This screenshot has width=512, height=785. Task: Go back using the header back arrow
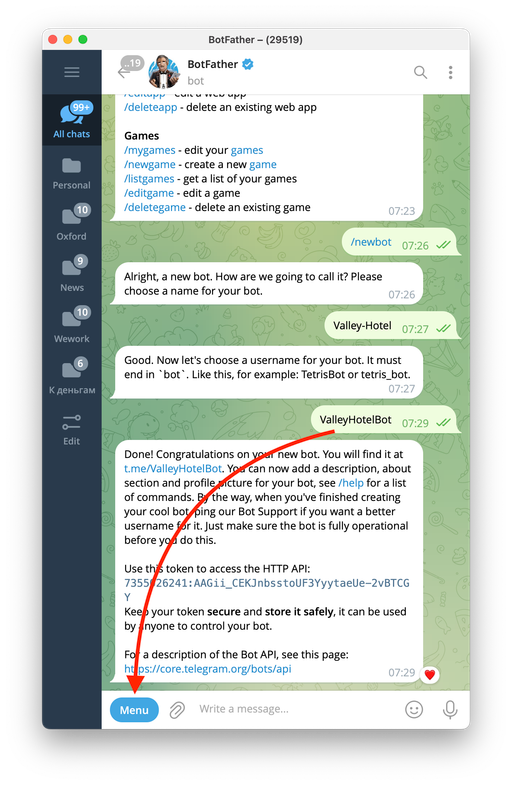(x=124, y=73)
